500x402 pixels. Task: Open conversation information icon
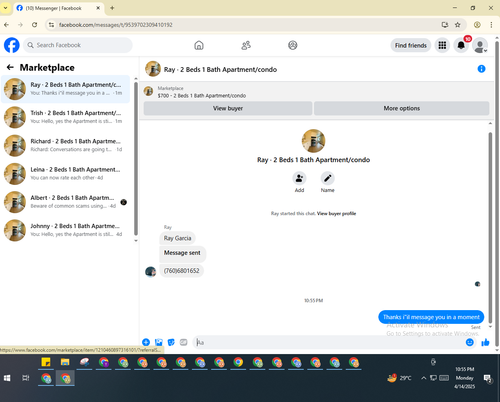481,69
